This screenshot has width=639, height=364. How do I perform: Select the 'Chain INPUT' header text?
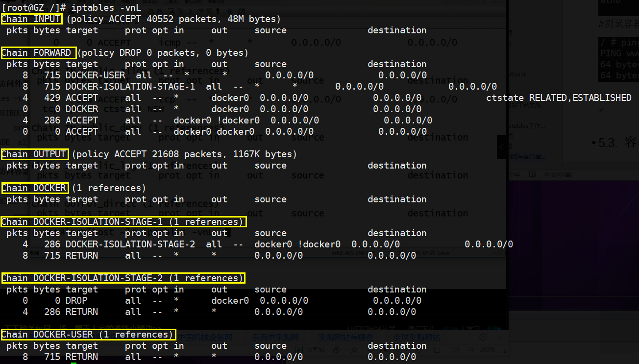coord(31,19)
